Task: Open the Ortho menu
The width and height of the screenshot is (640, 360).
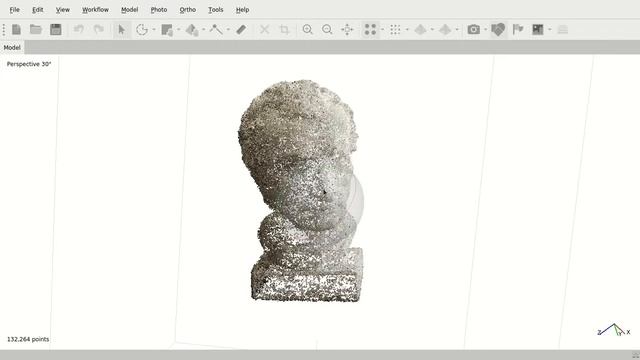Action: 188,10
